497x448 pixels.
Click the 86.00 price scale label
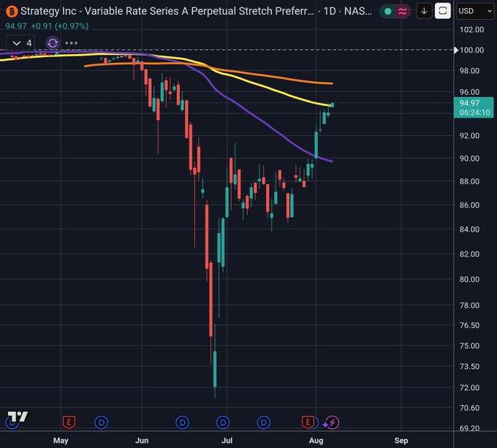pos(469,205)
